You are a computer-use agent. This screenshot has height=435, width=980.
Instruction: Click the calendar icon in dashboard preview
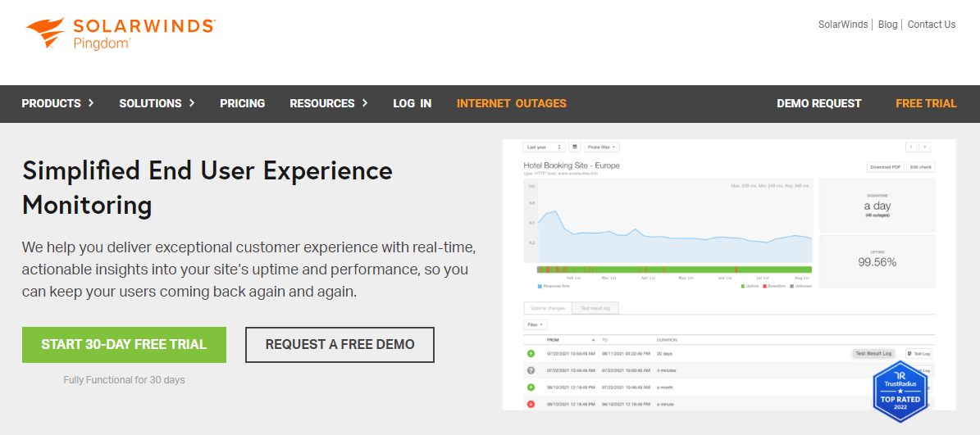click(574, 147)
